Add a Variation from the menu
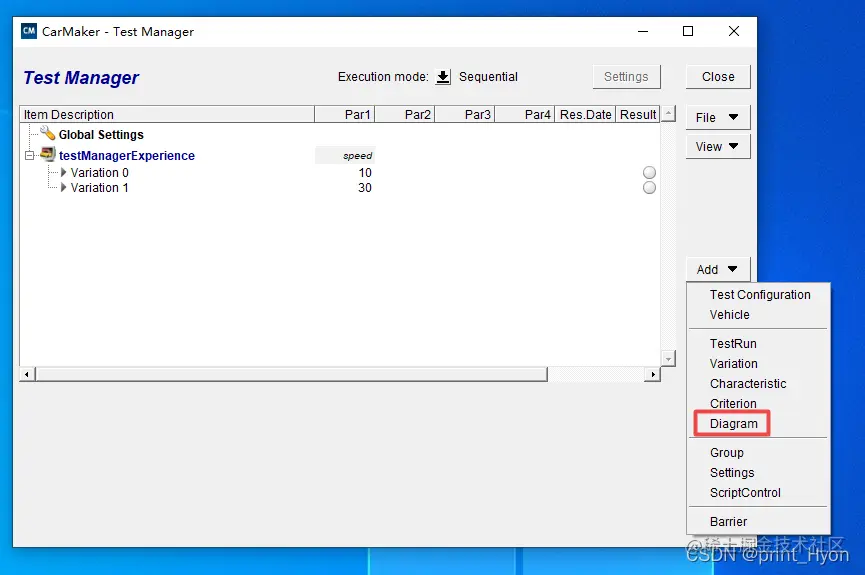 pos(733,364)
